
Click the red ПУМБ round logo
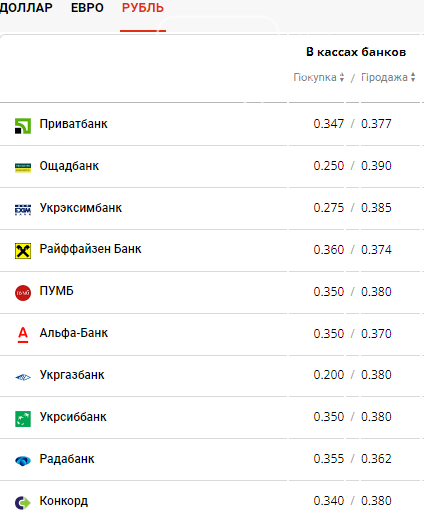(23, 293)
